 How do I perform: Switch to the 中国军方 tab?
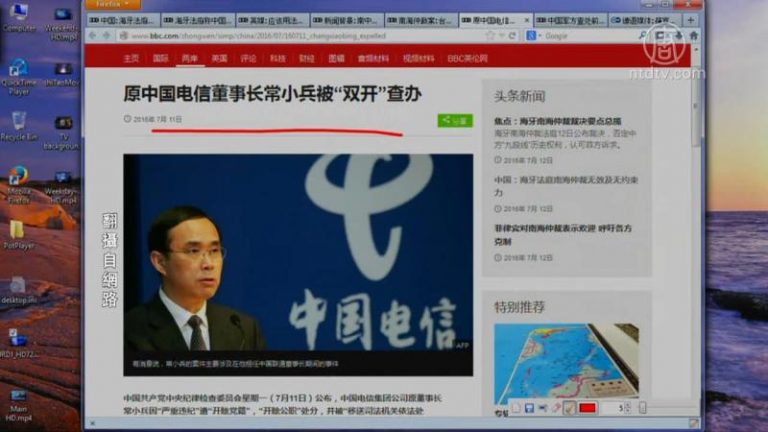[570, 21]
